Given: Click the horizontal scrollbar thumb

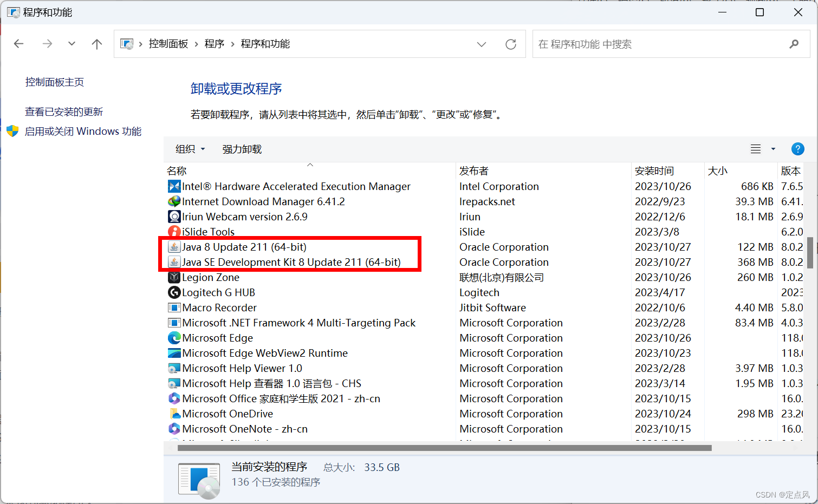Looking at the screenshot, I should [x=444, y=448].
